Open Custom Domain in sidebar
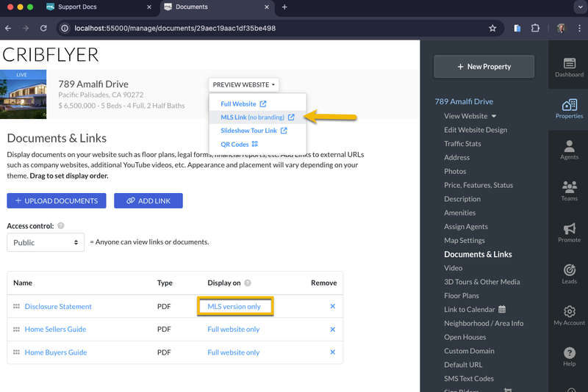Image resolution: width=588 pixels, height=392 pixels. point(469,351)
